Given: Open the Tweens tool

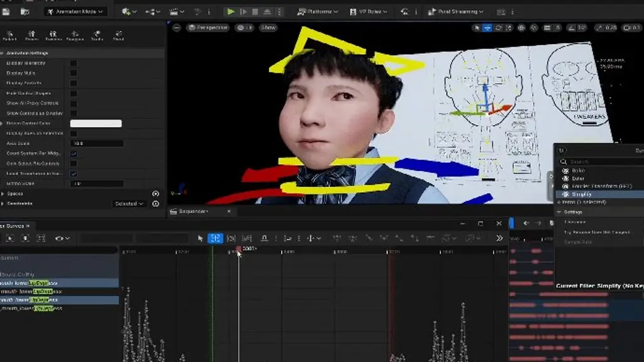Looking at the screenshot, I should tap(53, 36).
